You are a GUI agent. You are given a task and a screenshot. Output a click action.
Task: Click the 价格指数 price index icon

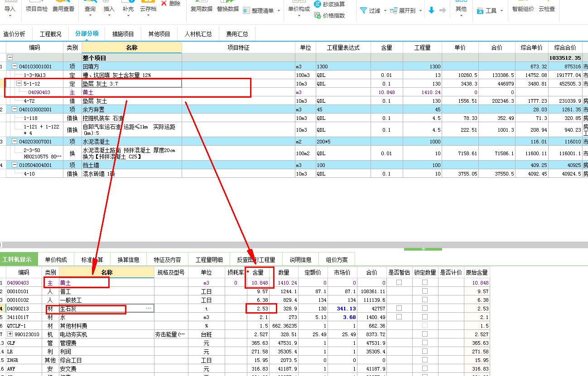pos(318,15)
